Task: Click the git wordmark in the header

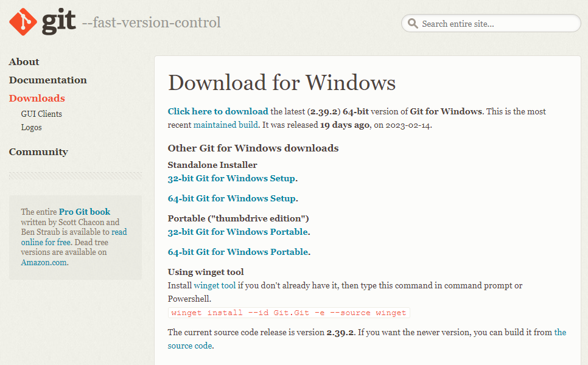Action: click(59, 22)
